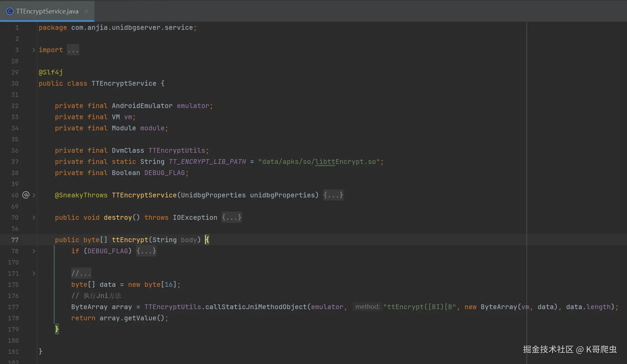This screenshot has height=364, width=627.
Task: Click the class icon on the TTEncryptService.java tab
Action: coord(10,11)
